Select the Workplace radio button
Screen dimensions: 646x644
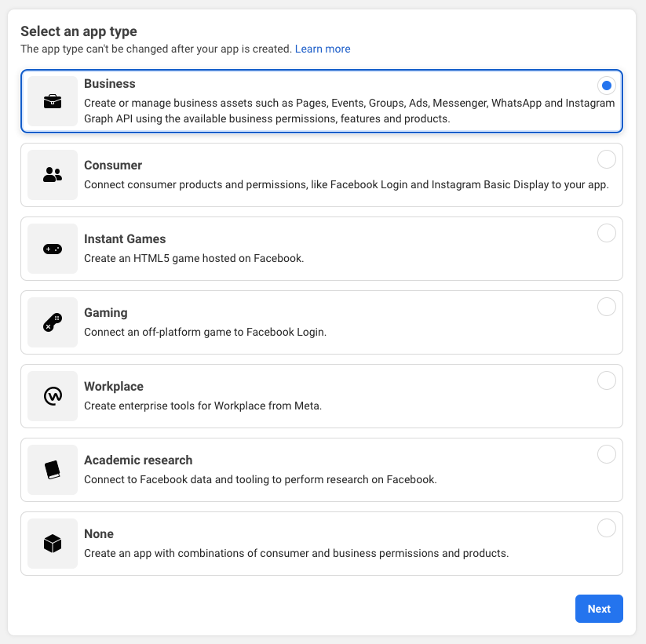coord(607,380)
